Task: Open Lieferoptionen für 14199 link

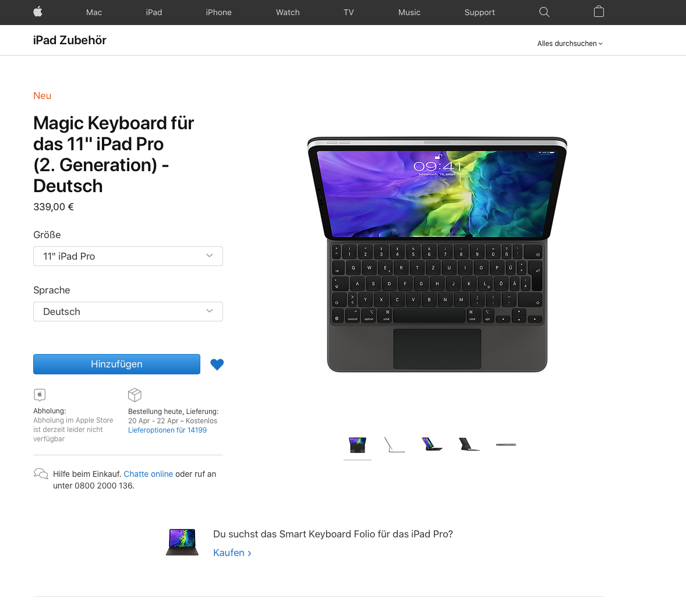Action: pyautogui.click(x=167, y=430)
